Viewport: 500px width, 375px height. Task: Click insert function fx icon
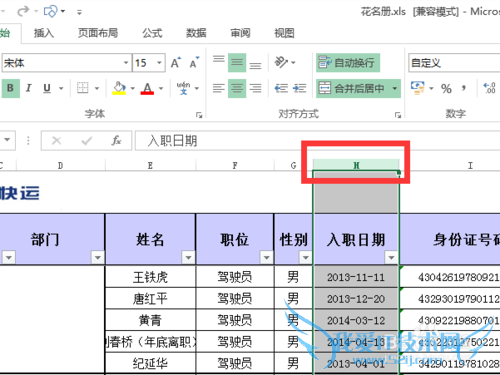(116, 141)
